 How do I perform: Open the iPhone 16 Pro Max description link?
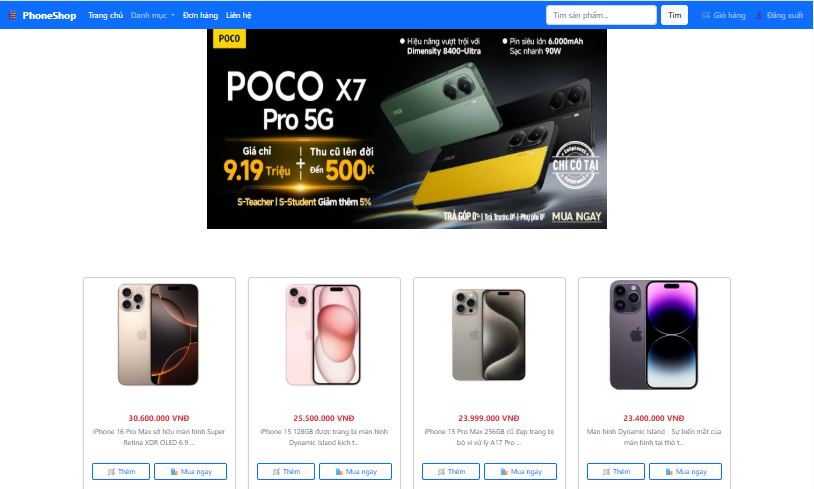pos(159,436)
